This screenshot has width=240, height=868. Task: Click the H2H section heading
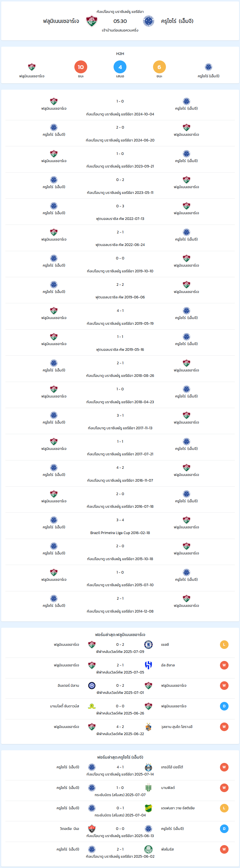click(120, 54)
